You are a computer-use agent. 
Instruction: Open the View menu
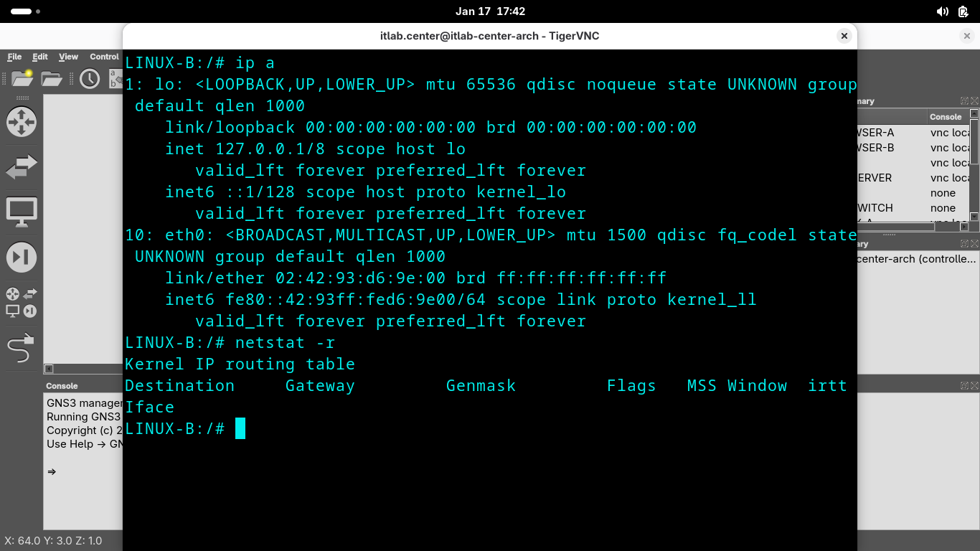coord(68,57)
